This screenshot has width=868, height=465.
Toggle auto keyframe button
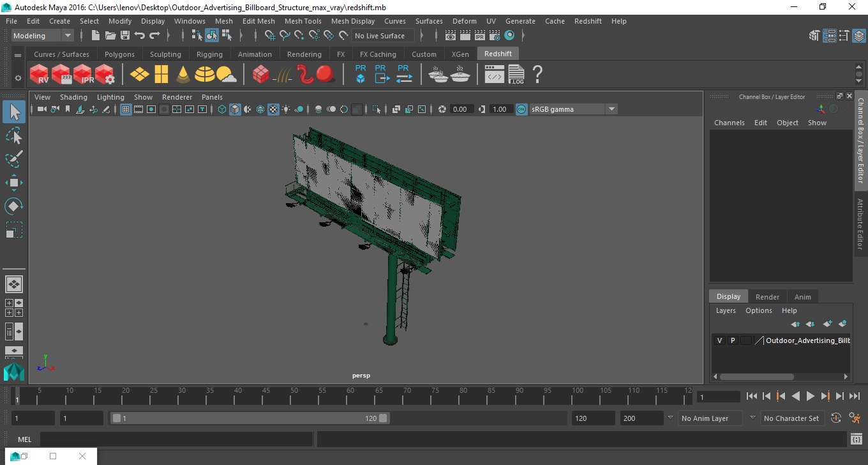(836, 418)
